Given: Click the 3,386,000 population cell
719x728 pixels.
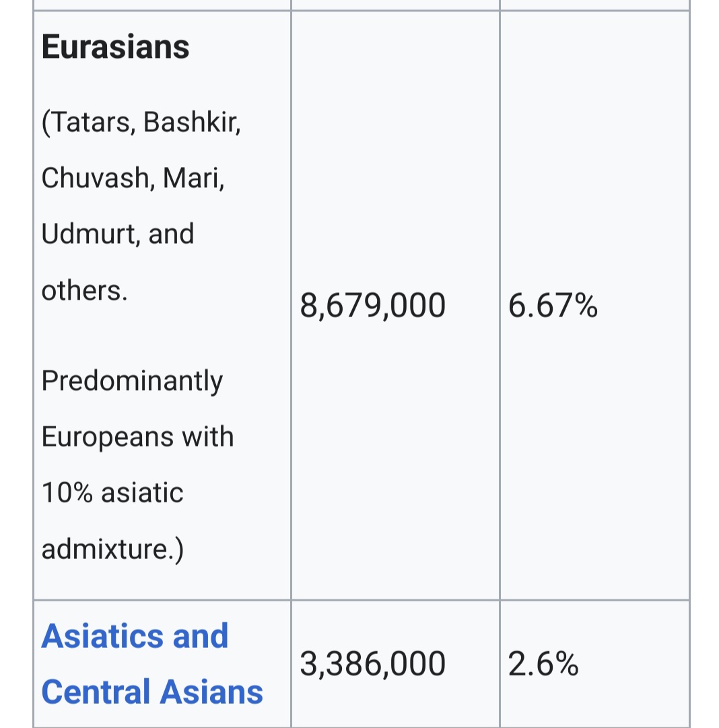Looking at the screenshot, I should click(x=373, y=663).
